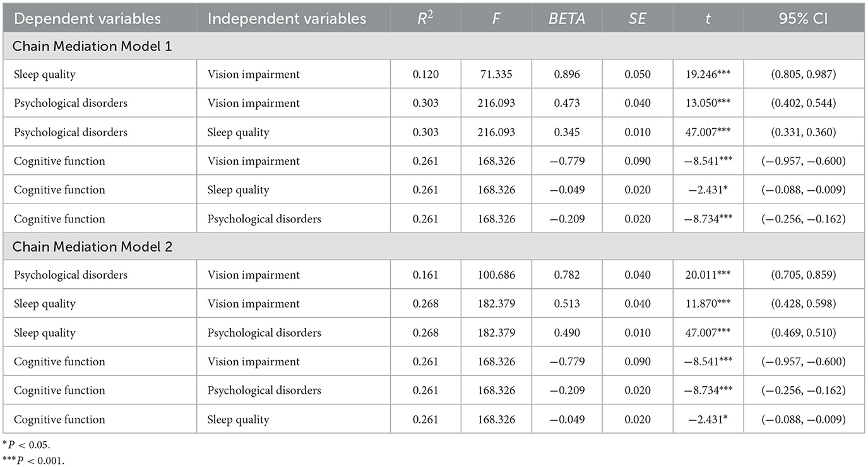Click the F value 100.686
This screenshot has height=467, width=868.
click(x=496, y=275)
